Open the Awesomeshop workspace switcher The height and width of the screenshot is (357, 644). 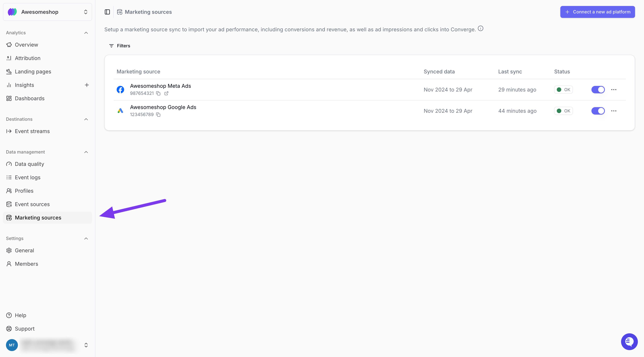pyautogui.click(x=48, y=12)
